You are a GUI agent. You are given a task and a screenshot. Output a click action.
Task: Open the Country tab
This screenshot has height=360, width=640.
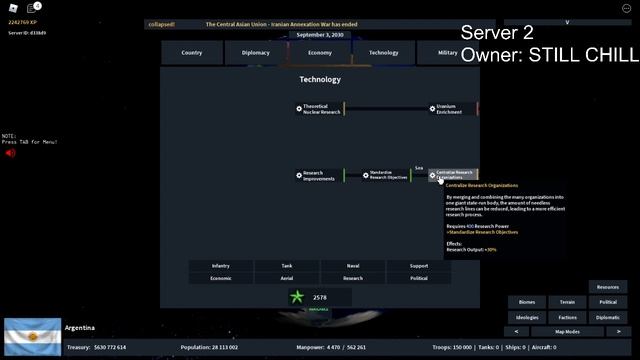pyautogui.click(x=192, y=53)
